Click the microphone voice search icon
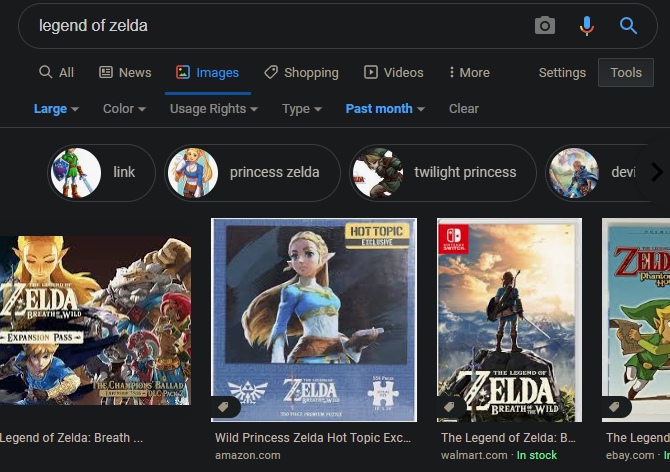This screenshot has width=670, height=472. [587, 26]
